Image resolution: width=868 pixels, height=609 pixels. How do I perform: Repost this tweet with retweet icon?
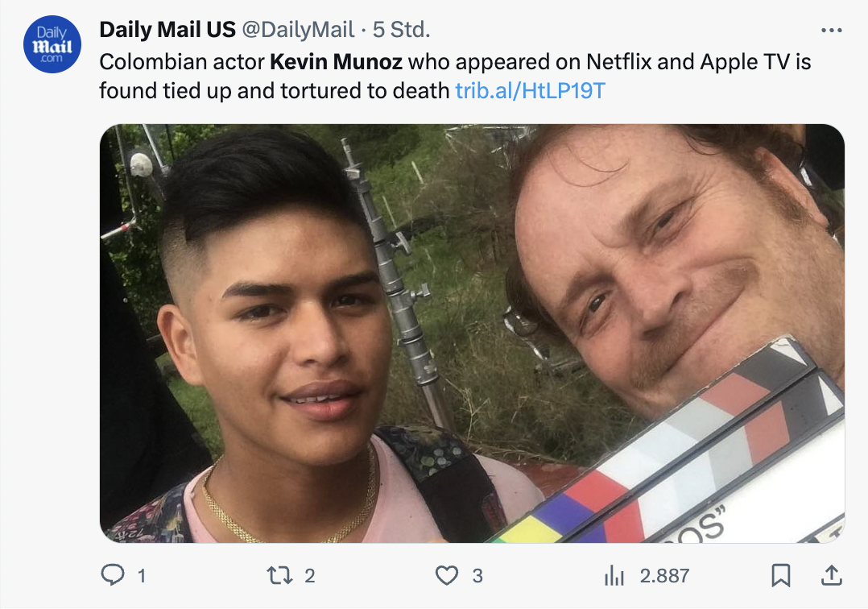pos(278,575)
